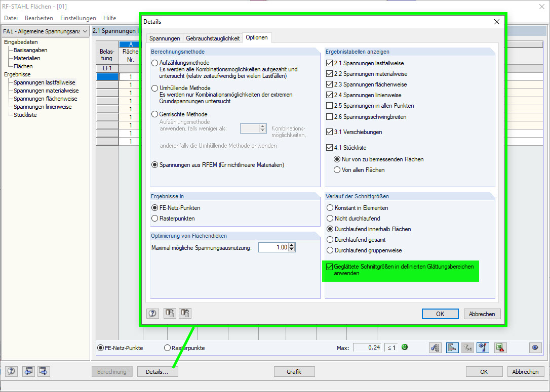Image resolution: width=550 pixels, height=392 pixels.
Task: Select the Umhüllende Methode radio button
Action: click(153, 87)
